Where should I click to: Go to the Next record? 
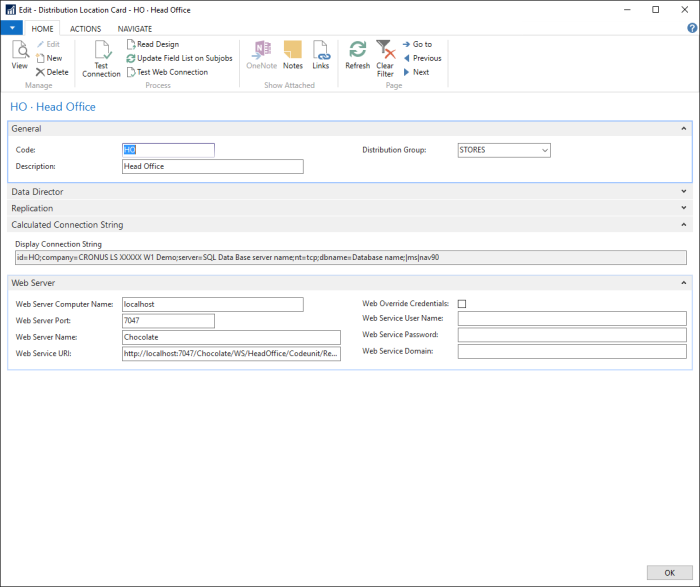coord(420,72)
